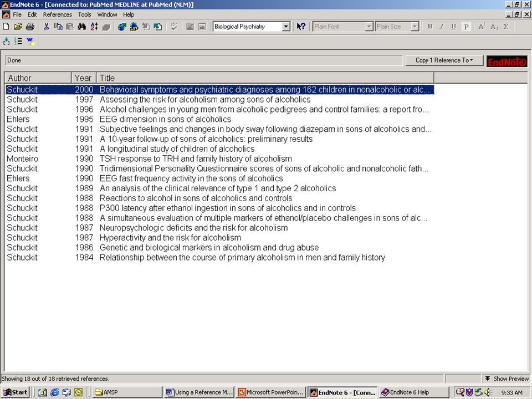The height and width of the screenshot is (399, 532).
Task: Select the 1989 type 1 and type 2 alcoholics reference
Action: tap(219, 188)
